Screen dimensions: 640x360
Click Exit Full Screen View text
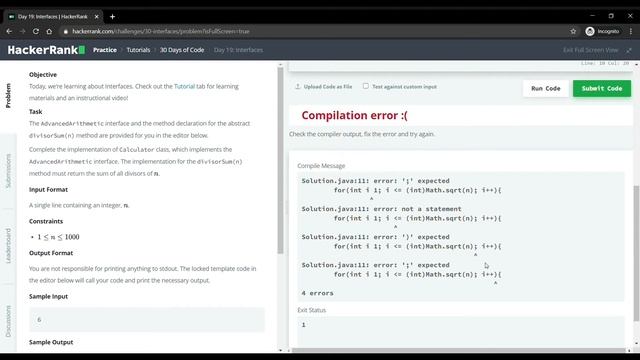(591, 50)
